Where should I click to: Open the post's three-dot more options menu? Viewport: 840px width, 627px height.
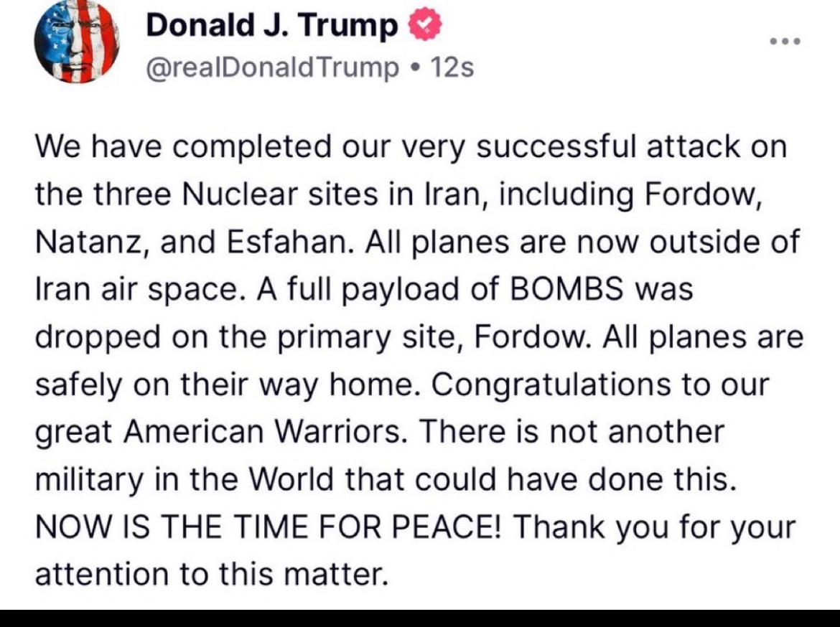pos(784,41)
